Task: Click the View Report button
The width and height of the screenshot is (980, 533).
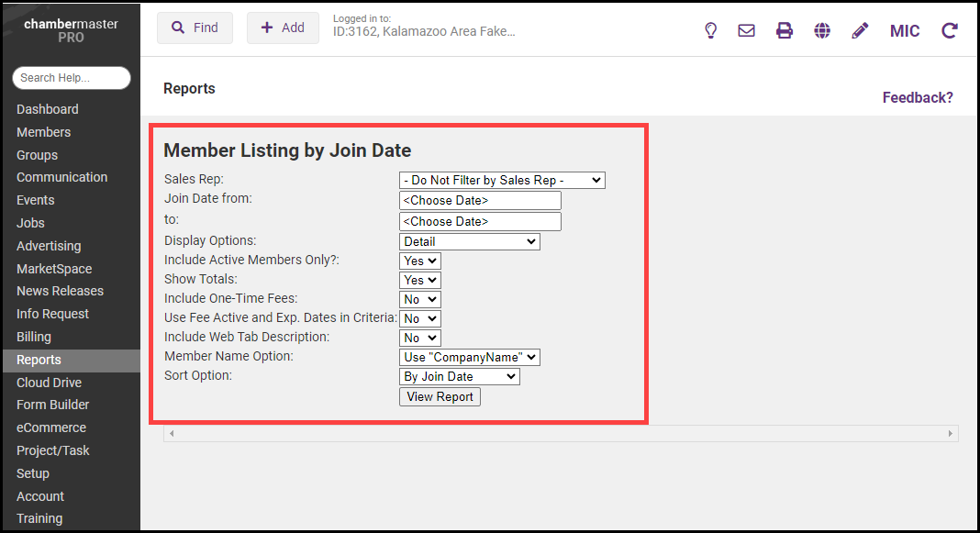Action: [440, 396]
